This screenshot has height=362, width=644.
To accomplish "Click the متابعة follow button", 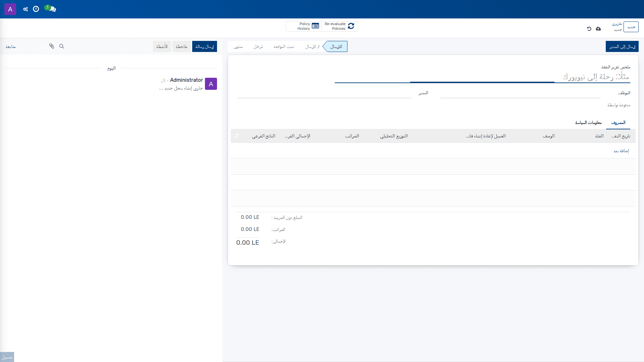I will pyautogui.click(x=11, y=47).
